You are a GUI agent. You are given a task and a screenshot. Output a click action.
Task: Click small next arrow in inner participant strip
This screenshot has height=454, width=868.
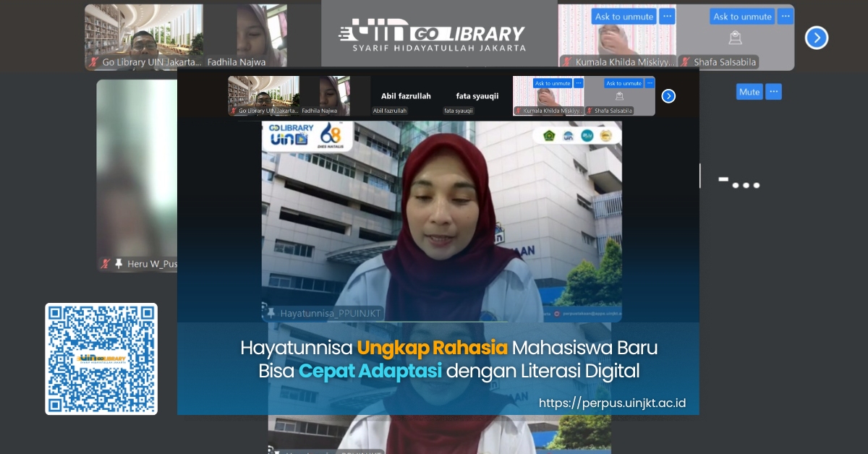click(668, 96)
